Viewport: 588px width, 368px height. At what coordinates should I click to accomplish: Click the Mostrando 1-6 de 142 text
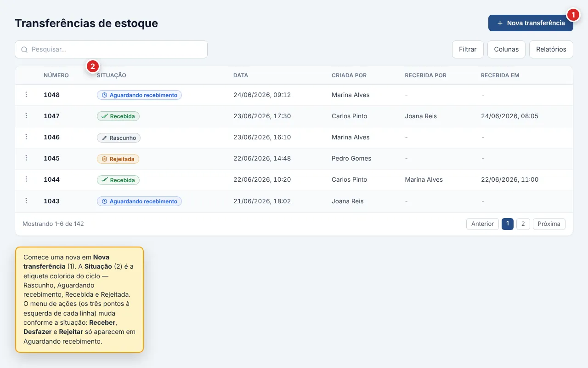(53, 224)
